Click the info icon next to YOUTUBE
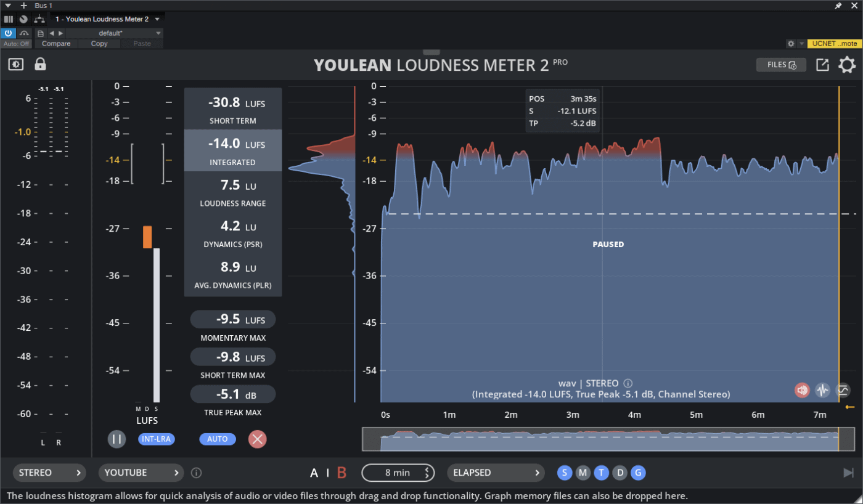Viewport: 863px width, 504px height. (x=196, y=473)
